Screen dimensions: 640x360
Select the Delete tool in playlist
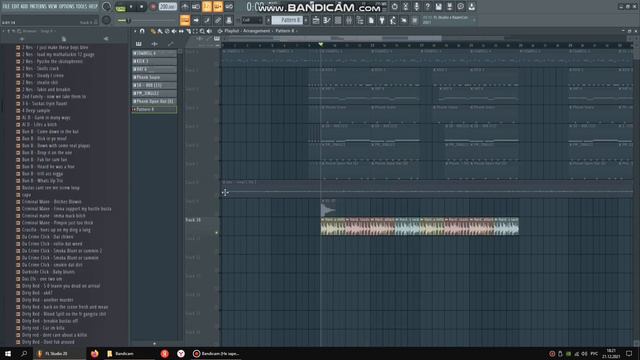(167, 31)
